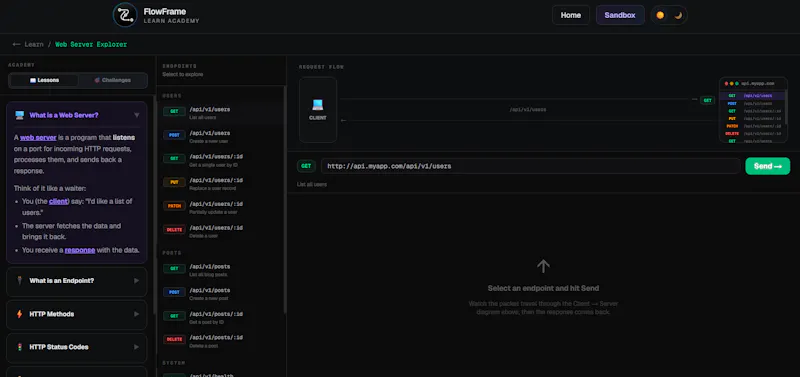Click the GET packet badge near the server
The width and height of the screenshot is (800, 377).
coord(707,100)
